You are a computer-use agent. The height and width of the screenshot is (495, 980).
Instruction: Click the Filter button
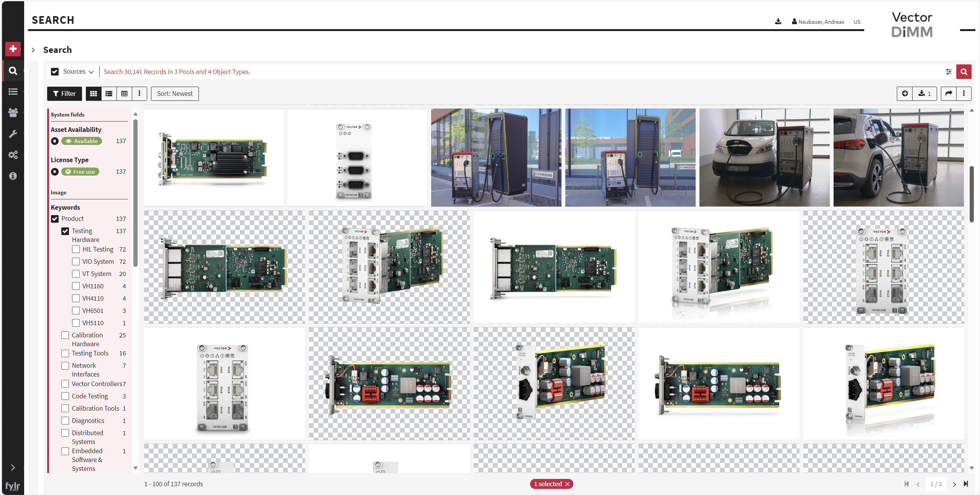64,94
